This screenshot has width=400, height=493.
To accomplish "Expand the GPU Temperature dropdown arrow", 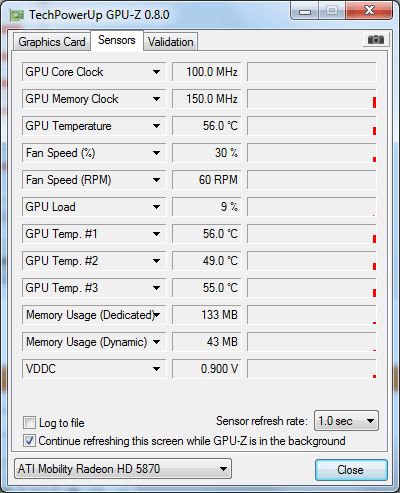I will pyautogui.click(x=156, y=126).
